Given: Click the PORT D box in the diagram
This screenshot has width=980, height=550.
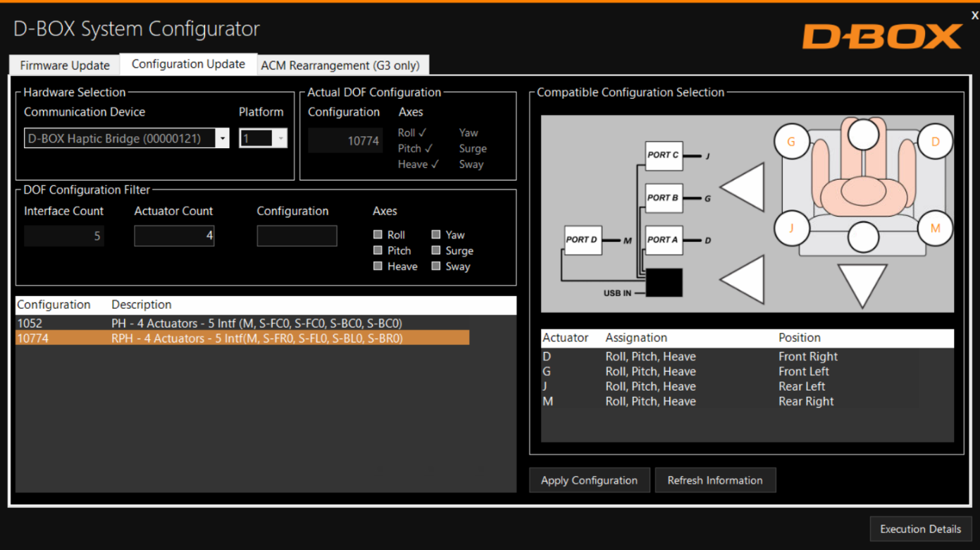Looking at the screenshot, I should [x=582, y=240].
